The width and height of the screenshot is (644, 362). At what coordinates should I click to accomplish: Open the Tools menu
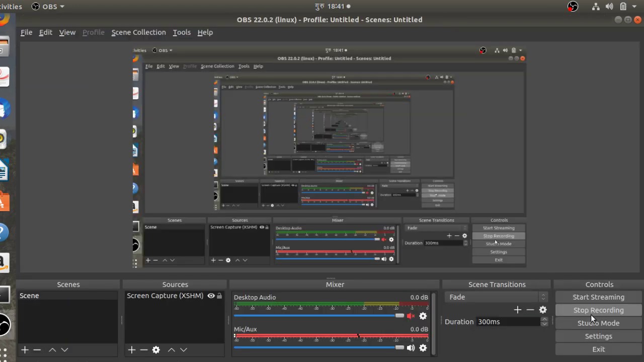(182, 32)
